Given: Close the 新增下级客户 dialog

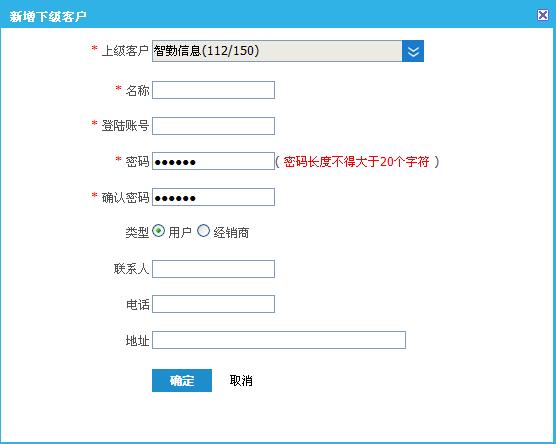Looking at the screenshot, I should (543, 15).
